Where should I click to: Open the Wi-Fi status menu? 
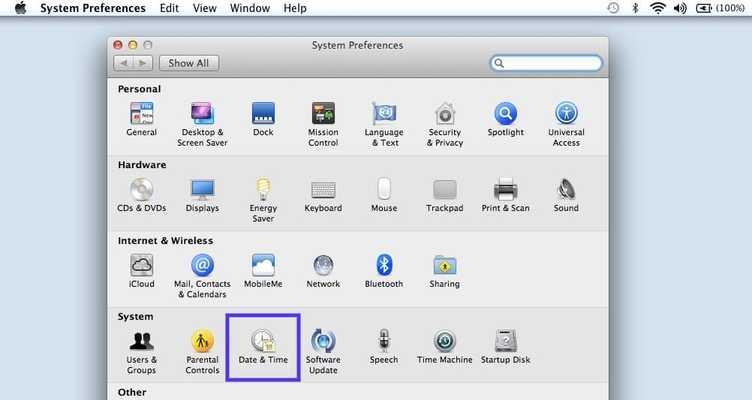tap(658, 8)
